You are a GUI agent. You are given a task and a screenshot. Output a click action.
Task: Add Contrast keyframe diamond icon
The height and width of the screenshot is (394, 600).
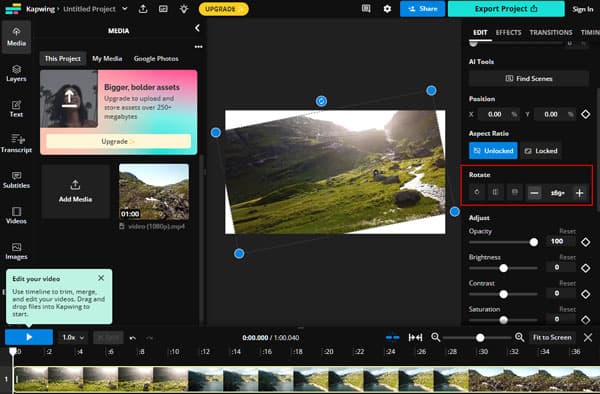[585, 294]
